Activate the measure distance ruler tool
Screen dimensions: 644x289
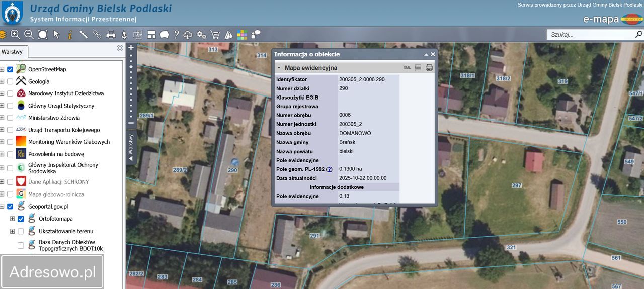[84, 35]
